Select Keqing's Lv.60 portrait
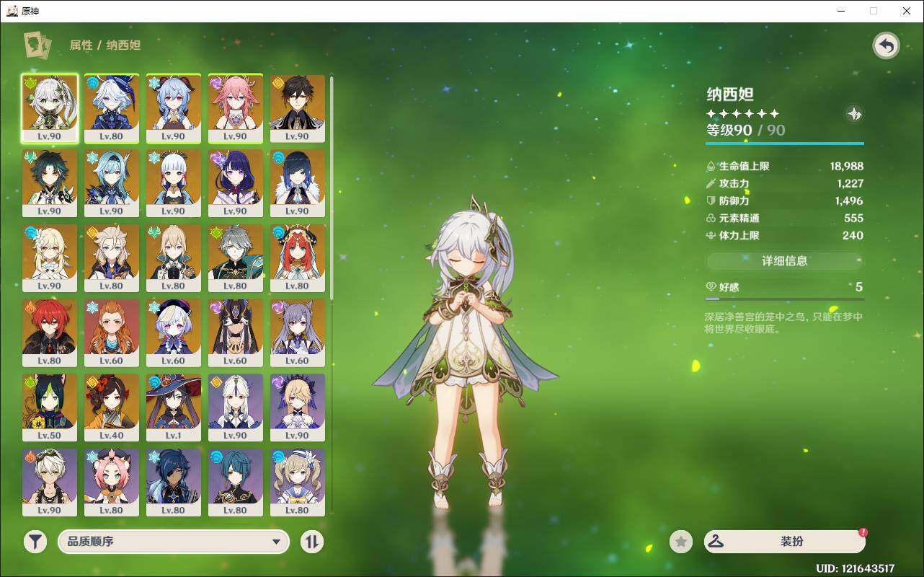Viewport: 924px width, 577px height. (x=298, y=333)
